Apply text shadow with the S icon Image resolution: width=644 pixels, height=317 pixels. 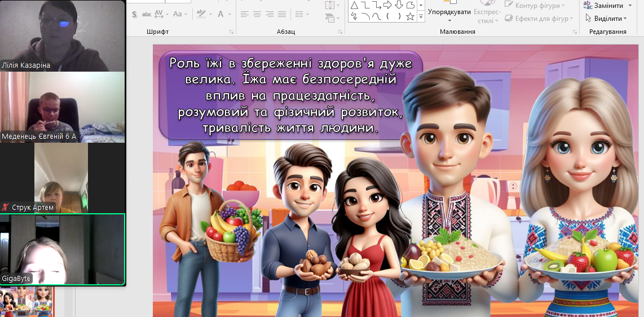133,14
